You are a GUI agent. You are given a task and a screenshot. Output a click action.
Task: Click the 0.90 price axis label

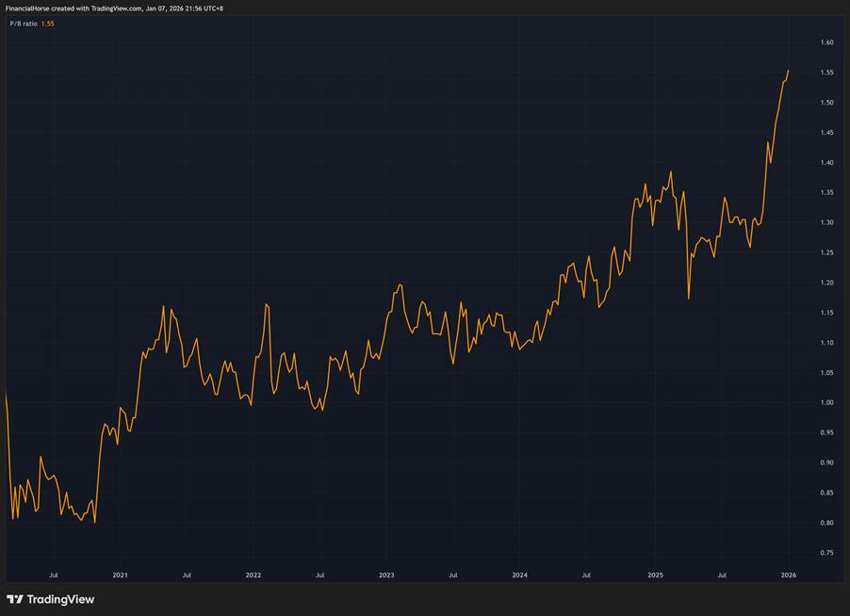coord(826,462)
